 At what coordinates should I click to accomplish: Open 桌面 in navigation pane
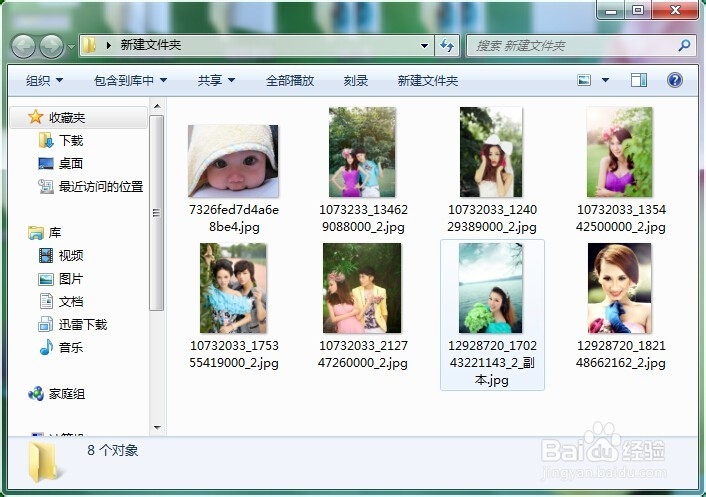(x=71, y=163)
